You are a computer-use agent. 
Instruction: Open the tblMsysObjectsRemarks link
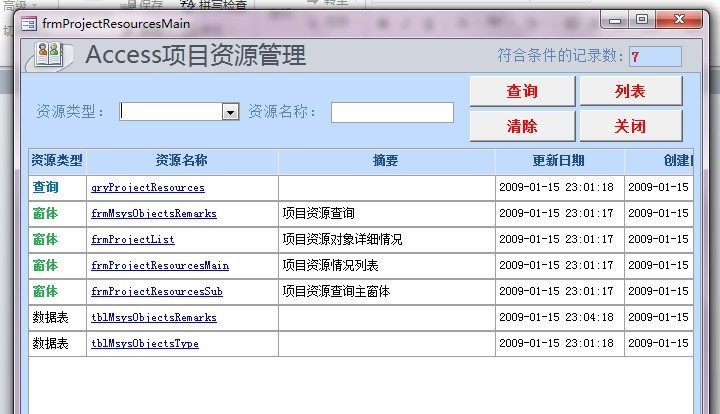pos(154,317)
